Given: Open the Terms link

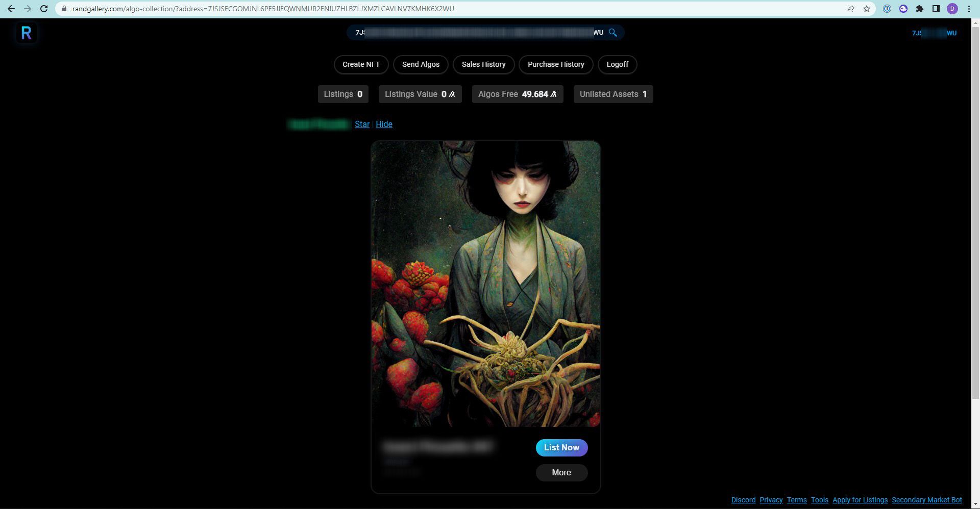Looking at the screenshot, I should pyautogui.click(x=797, y=500).
